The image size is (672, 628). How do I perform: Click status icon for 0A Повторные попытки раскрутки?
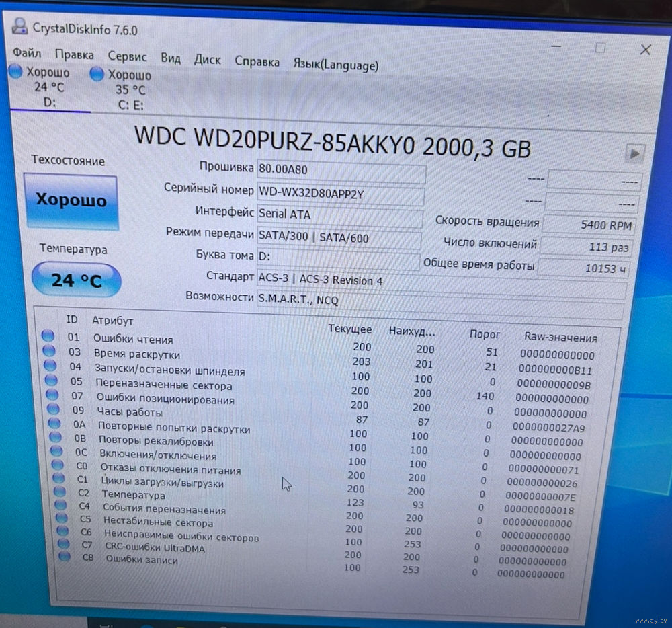(54, 423)
